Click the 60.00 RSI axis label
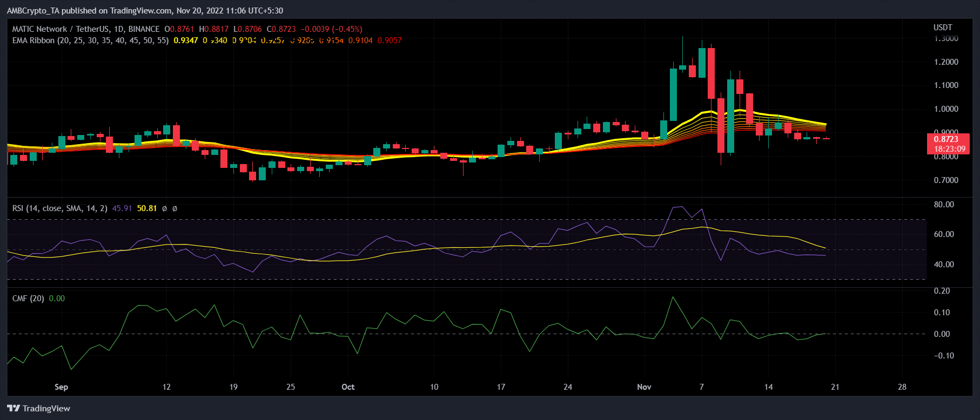Image resolution: width=980 pixels, height=420 pixels. (944, 234)
